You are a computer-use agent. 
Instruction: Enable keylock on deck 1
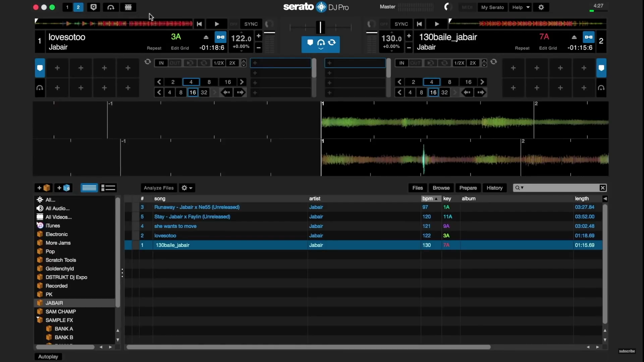[220, 37]
